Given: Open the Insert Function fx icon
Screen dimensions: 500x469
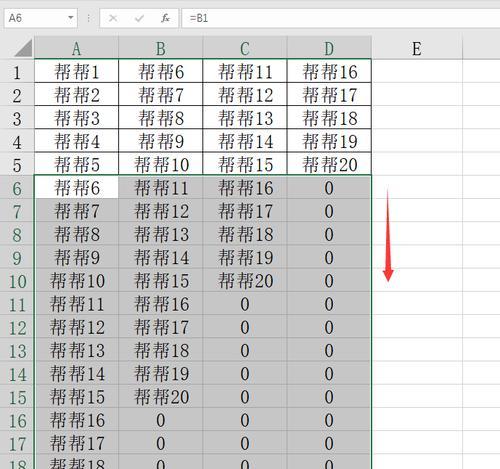Looking at the screenshot, I should pos(165,18).
